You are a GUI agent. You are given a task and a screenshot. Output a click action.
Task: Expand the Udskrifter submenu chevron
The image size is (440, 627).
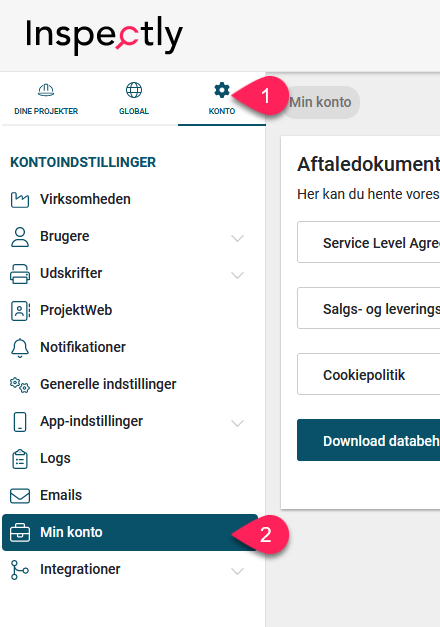(x=237, y=275)
